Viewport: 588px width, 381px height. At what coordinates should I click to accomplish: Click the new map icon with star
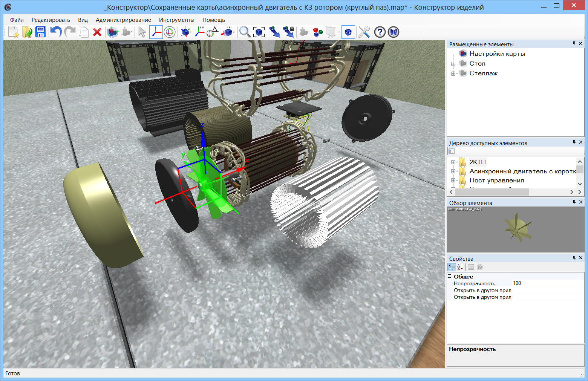tap(13, 32)
